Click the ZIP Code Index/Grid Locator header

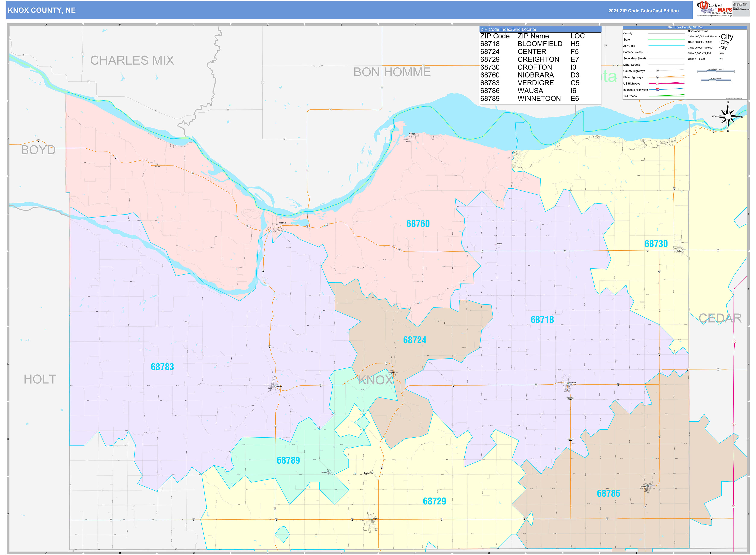508,29
